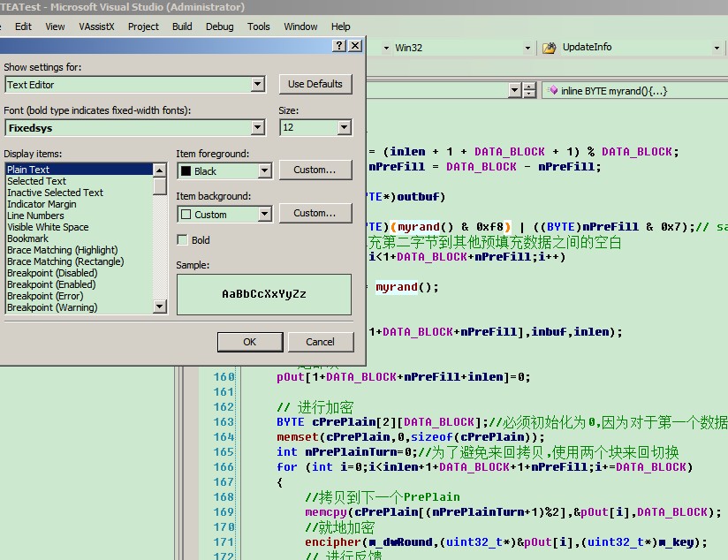This screenshot has height=560, width=728.
Task: Click the AaBbCcXxYyZz sample preview box
Action: 263,294
